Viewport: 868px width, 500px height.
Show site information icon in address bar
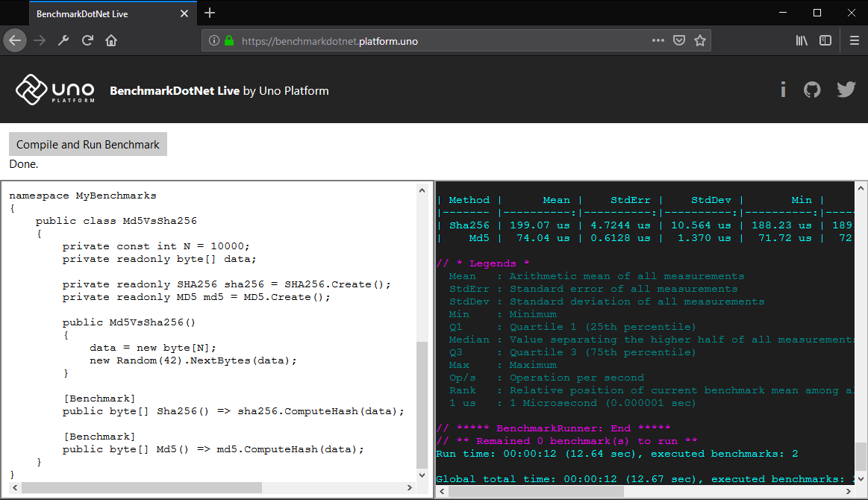[214, 40]
